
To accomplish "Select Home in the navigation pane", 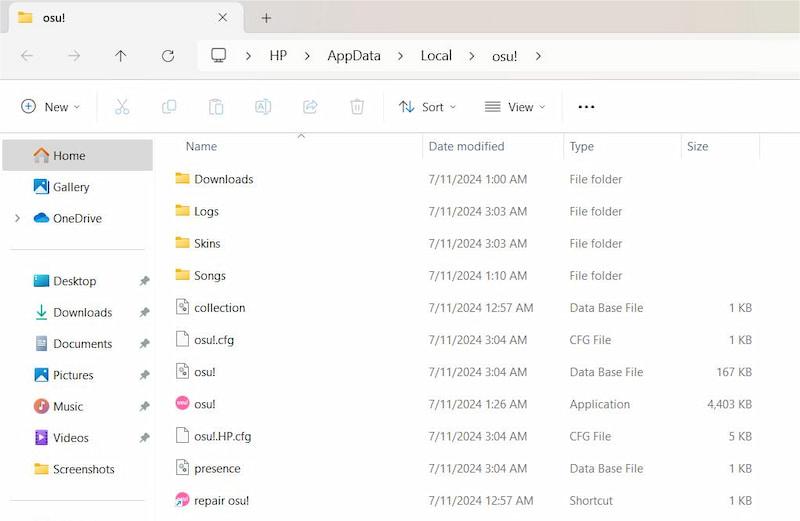I will (78, 155).
